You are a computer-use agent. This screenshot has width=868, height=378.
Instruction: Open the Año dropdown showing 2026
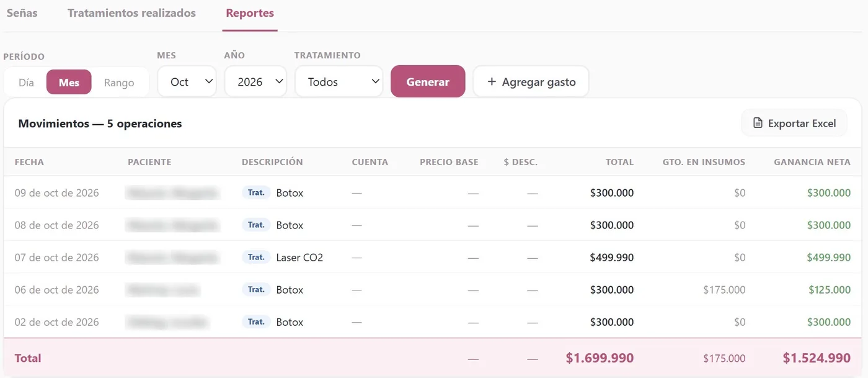(x=255, y=81)
